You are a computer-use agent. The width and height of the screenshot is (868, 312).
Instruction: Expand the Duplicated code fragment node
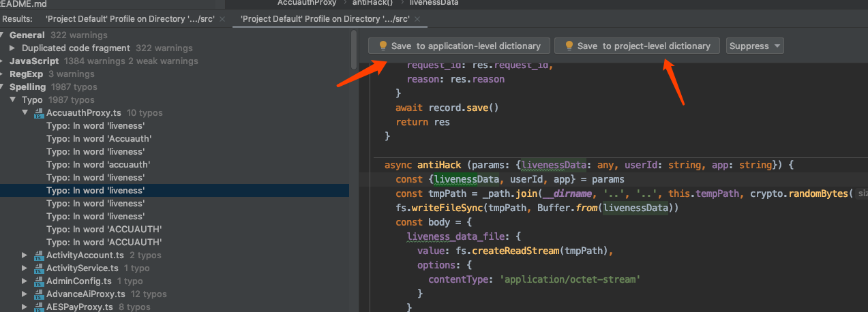point(13,48)
